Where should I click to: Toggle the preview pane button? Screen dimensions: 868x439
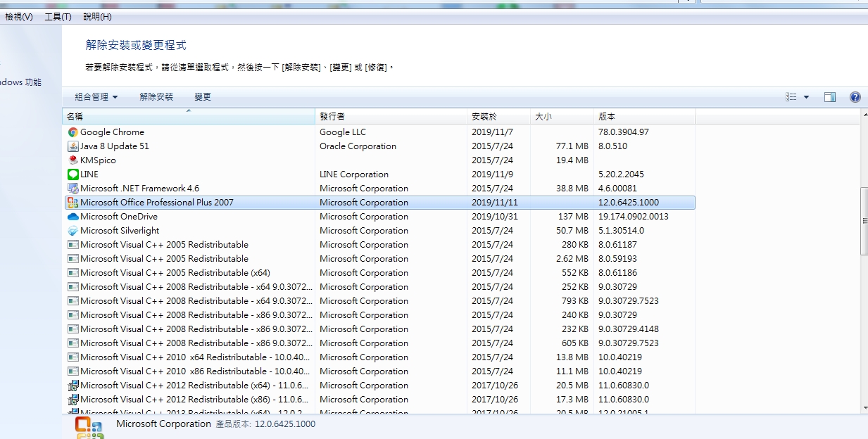[x=830, y=97]
